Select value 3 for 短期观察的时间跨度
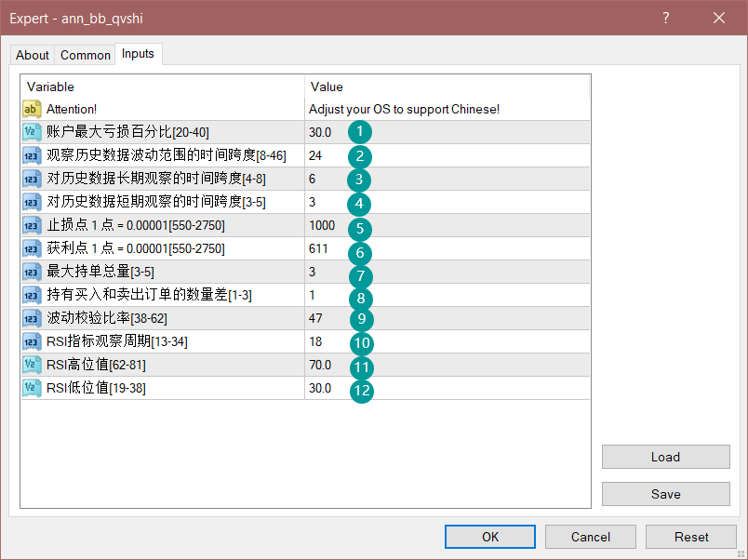The width and height of the screenshot is (748, 560). [312, 202]
